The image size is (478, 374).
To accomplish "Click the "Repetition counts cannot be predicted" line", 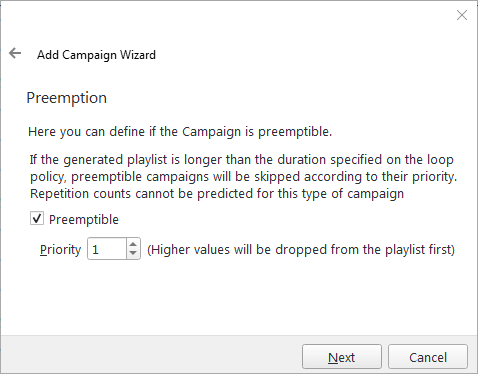I will 217,194.
